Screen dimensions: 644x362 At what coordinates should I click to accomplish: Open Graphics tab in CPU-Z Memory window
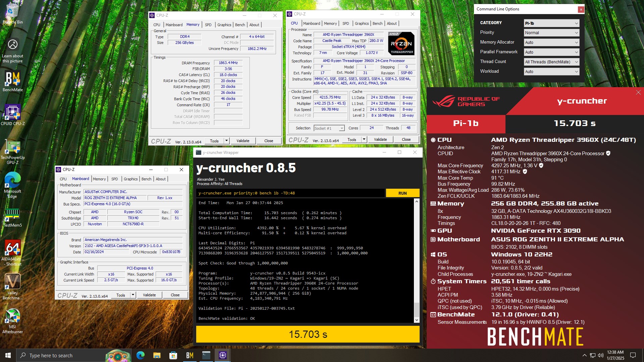click(224, 25)
